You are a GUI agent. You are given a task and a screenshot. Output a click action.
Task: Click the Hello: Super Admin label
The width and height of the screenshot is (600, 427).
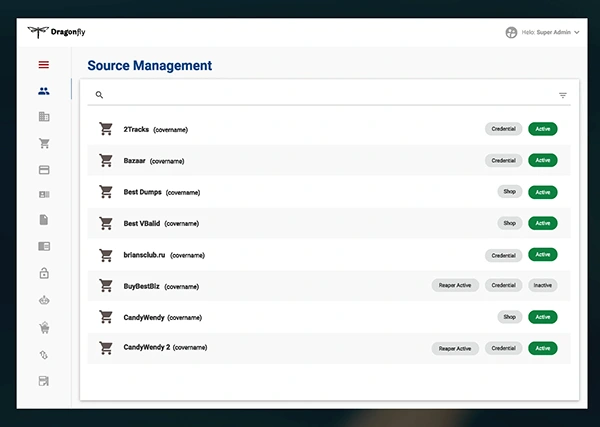pyautogui.click(x=546, y=33)
